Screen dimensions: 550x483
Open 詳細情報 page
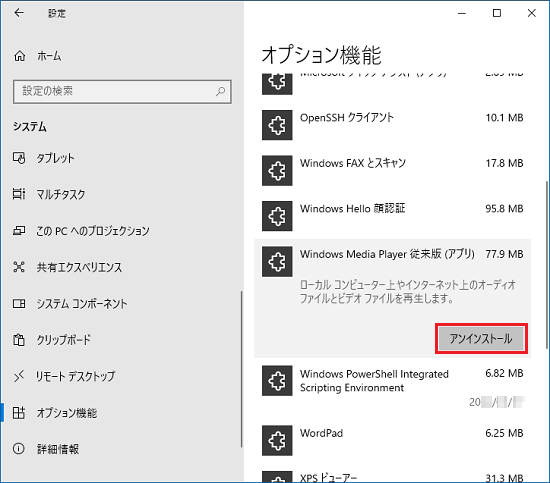click(x=121, y=449)
